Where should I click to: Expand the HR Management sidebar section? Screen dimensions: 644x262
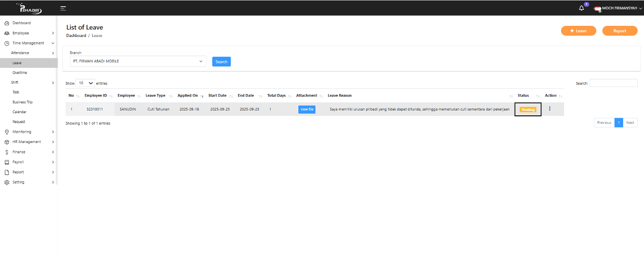pyautogui.click(x=27, y=142)
